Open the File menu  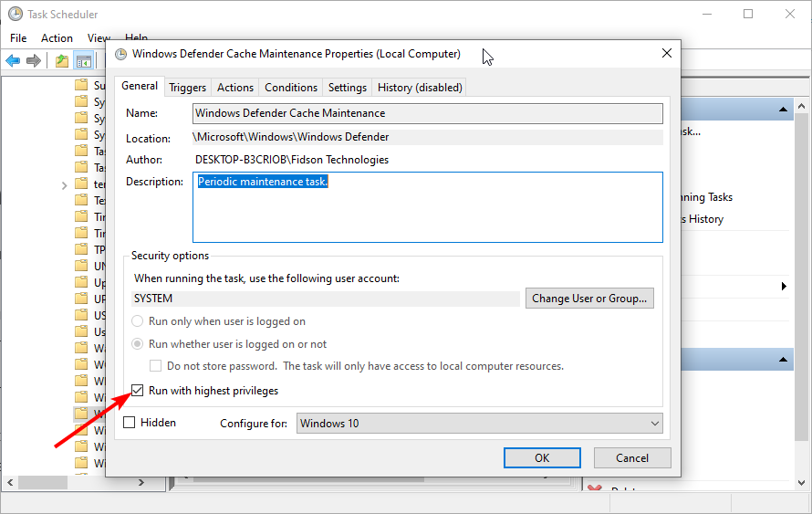(18, 37)
